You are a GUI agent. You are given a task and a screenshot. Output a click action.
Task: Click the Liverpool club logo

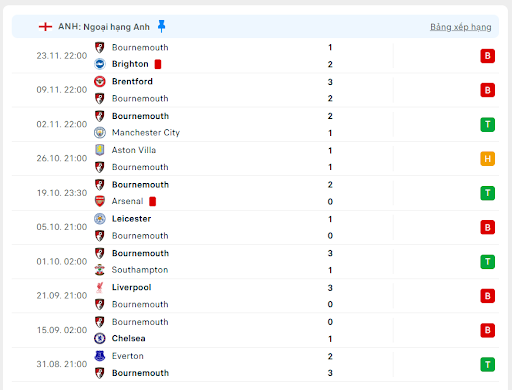point(100,287)
